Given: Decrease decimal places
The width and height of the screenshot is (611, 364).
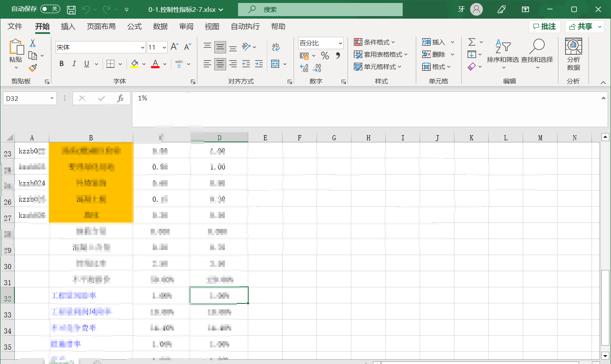Looking at the screenshot, I should point(317,68).
